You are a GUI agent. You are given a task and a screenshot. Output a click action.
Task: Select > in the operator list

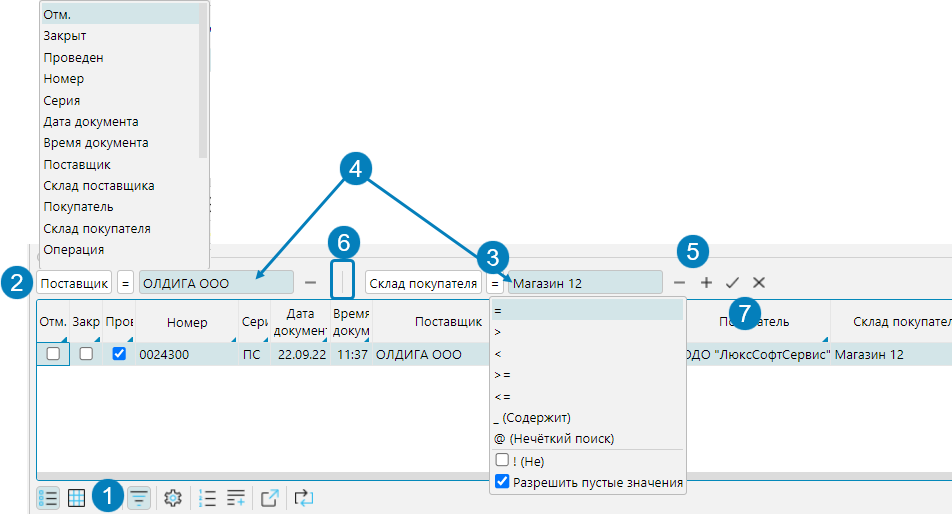point(588,332)
